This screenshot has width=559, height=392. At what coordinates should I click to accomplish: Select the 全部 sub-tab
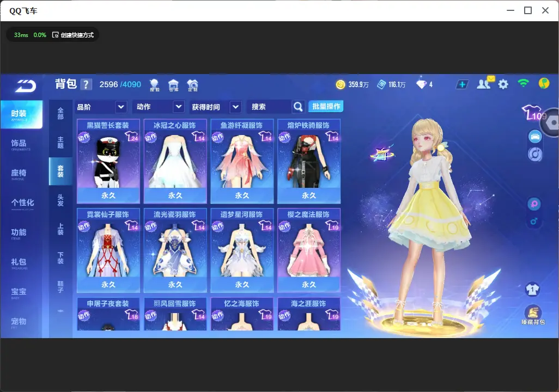tap(60, 114)
